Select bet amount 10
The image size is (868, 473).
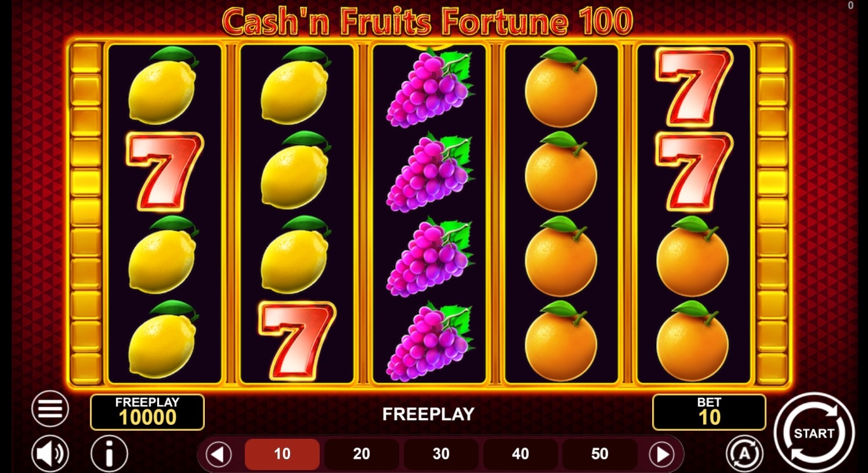coord(282,454)
